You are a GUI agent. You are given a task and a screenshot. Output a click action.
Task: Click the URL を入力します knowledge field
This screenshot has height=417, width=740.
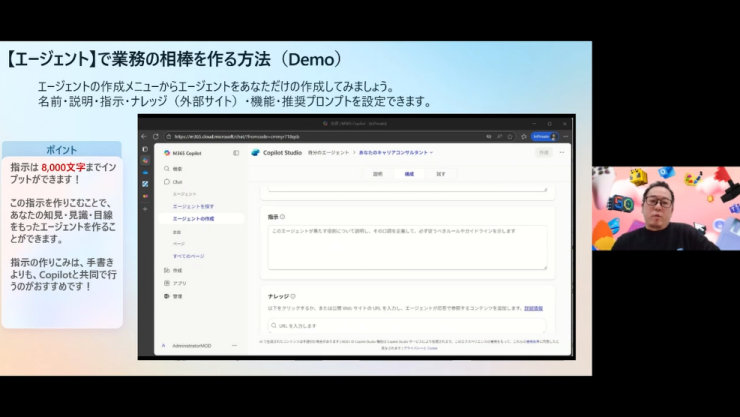pyautogui.click(x=407, y=325)
